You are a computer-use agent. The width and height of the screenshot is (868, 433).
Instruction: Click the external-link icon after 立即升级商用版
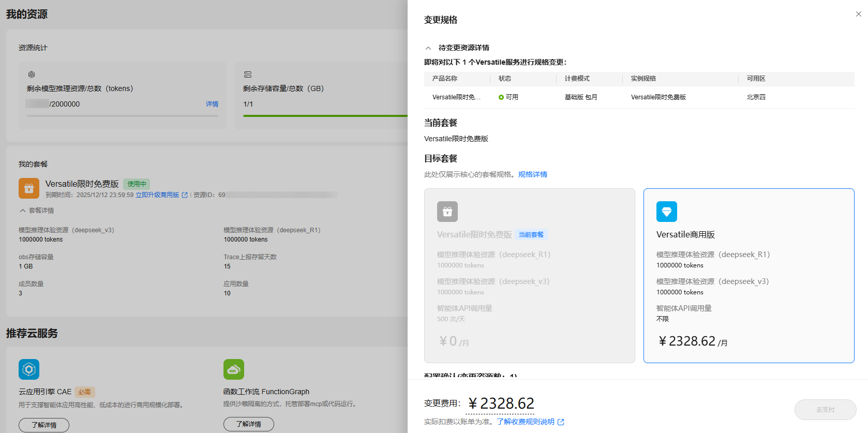click(185, 195)
